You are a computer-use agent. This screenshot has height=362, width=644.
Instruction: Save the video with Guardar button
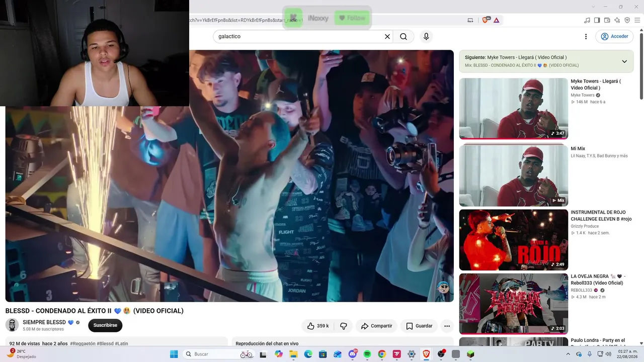419,326
